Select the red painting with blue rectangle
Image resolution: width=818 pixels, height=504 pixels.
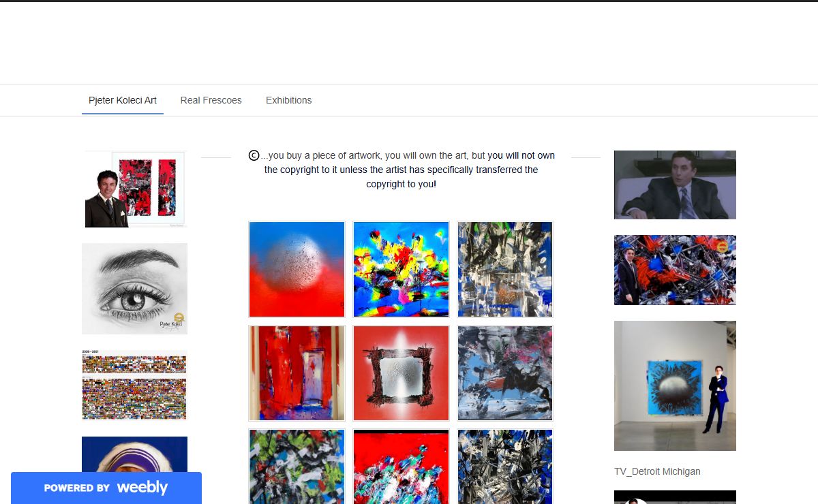297,373
